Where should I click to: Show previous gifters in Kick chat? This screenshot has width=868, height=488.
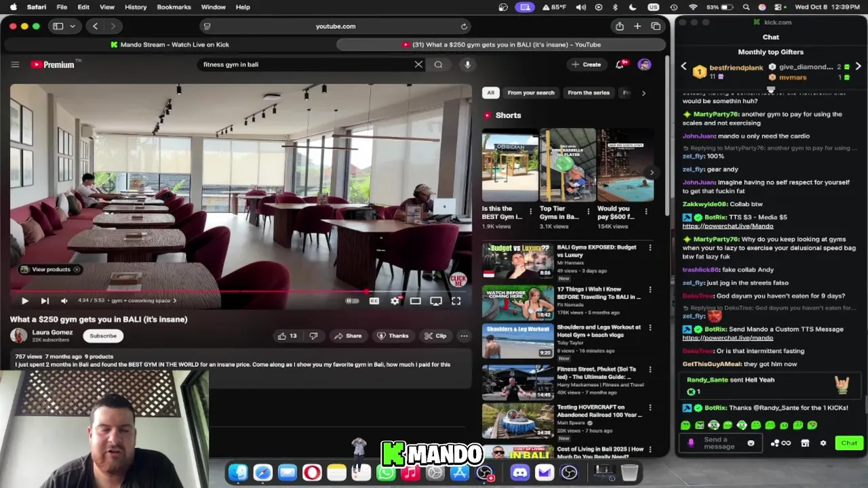point(684,66)
